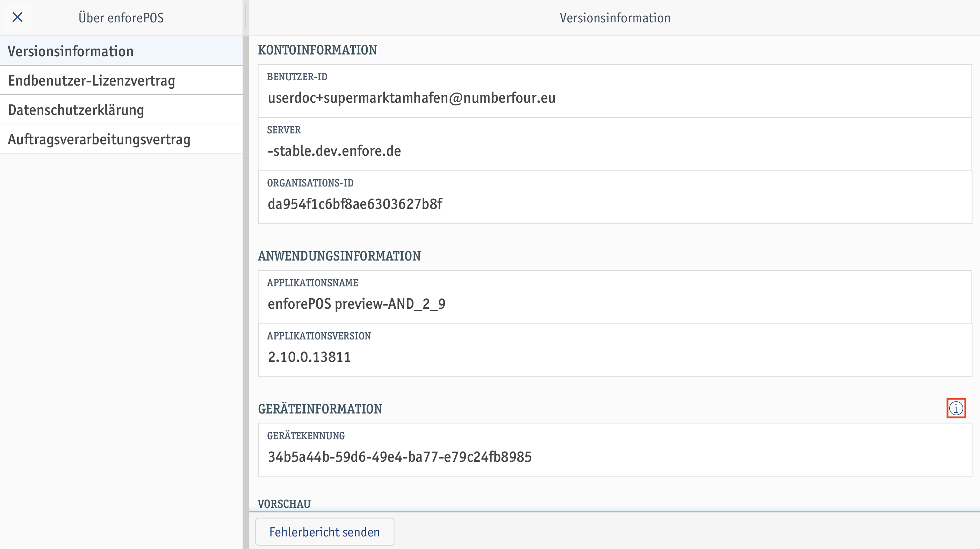Select the Benutzer-ID email field
The width and height of the screenshot is (980, 549).
click(615, 91)
